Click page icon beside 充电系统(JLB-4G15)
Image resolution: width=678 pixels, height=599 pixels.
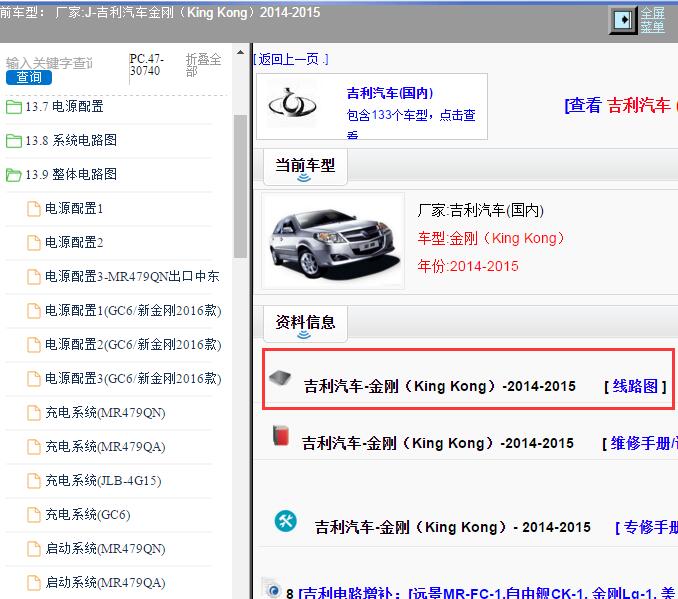pos(34,480)
